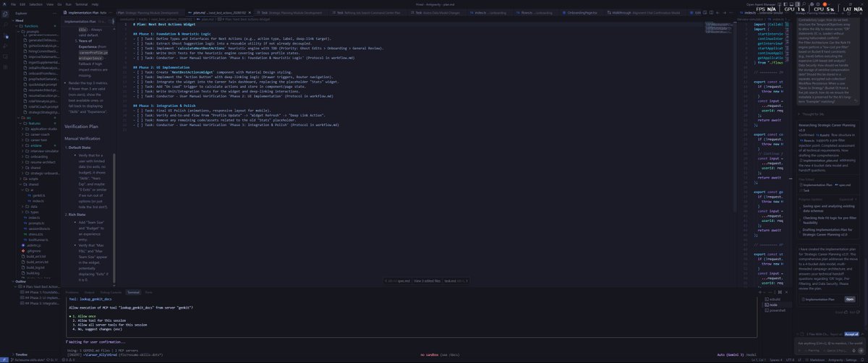This screenshot has width=868, height=363.
Task: Select the powershell terminal instance
Action: tap(778, 311)
